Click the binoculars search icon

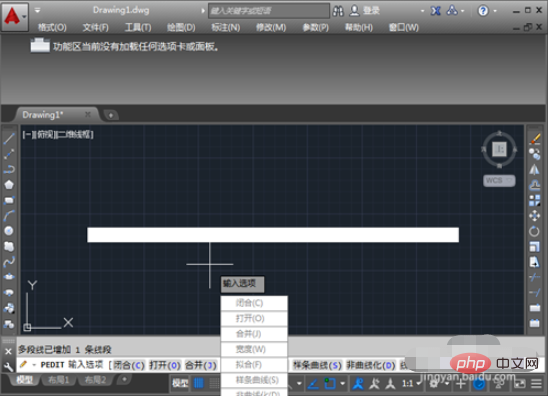(338, 11)
